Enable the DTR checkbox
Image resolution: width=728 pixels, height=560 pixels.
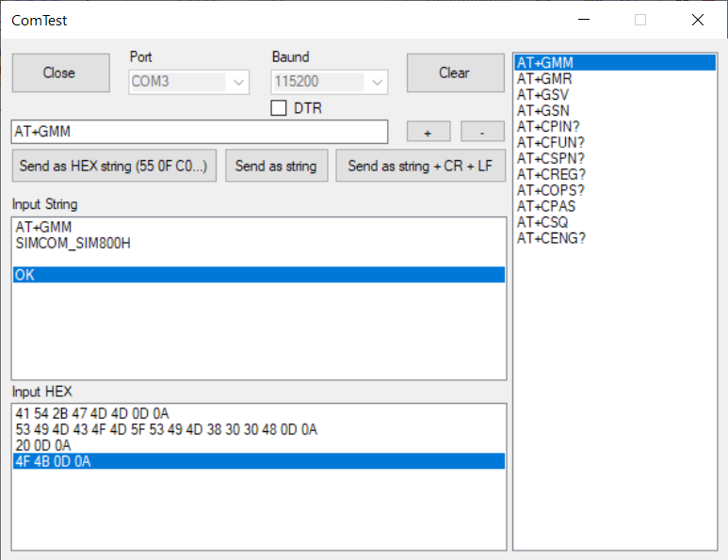coord(279,108)
